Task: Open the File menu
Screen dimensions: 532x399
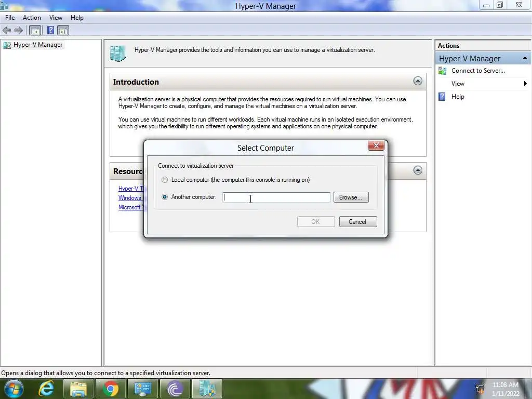Action: point(10,18)
